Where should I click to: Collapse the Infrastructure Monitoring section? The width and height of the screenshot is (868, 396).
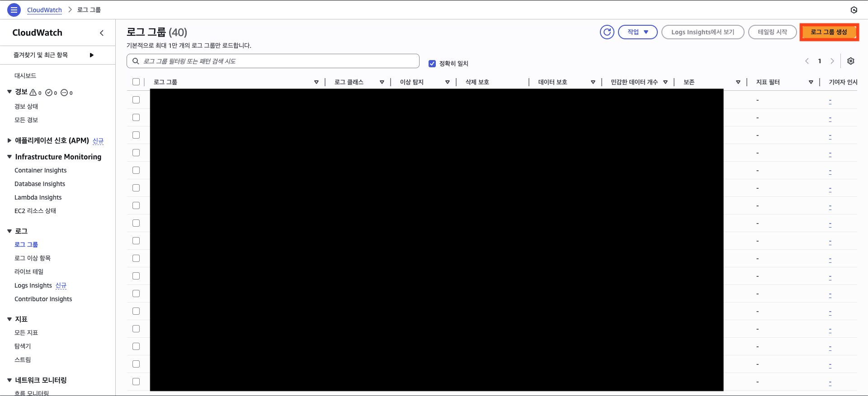point(9,157)
